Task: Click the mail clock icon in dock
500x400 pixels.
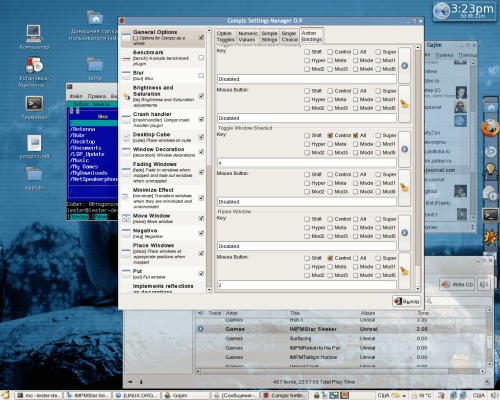Action: [491, 193]
